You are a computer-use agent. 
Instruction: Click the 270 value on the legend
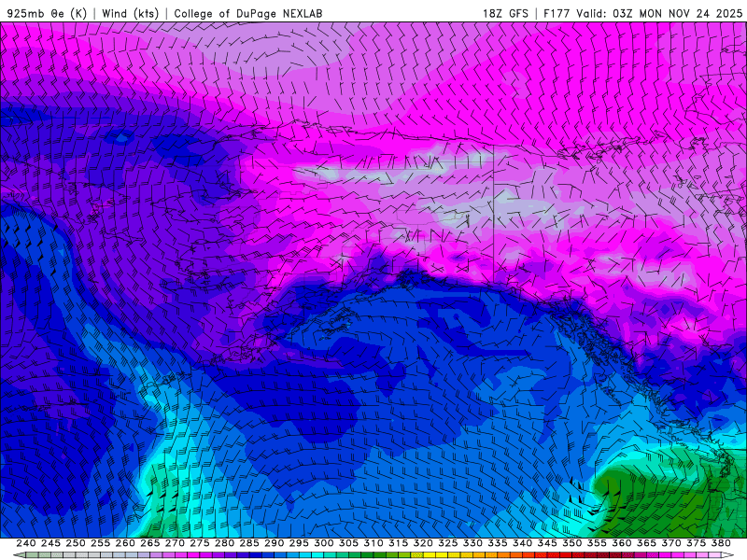175,543
